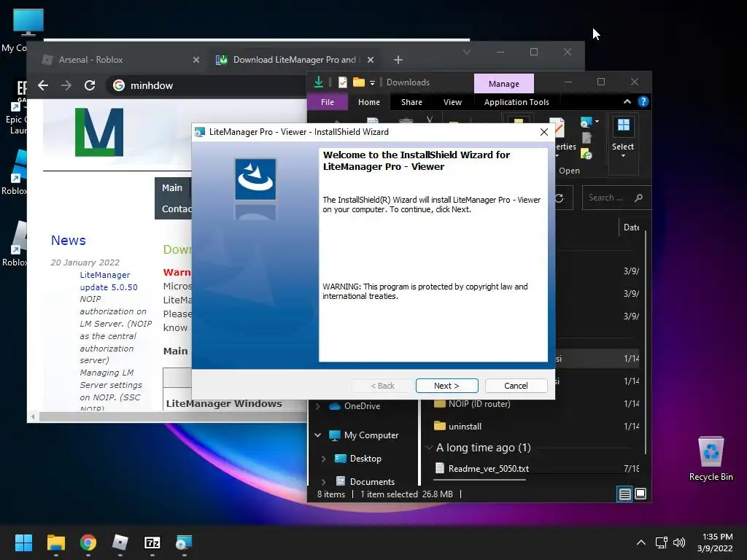Switch to Home ribbon tab
Screen dimensions: 747x560
(368, 102)
